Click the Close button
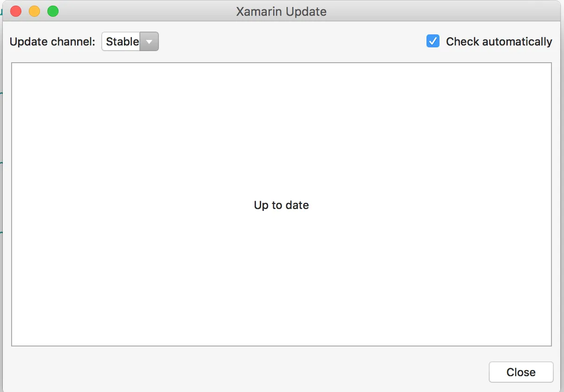The width and height of the screenshot is (564, 392). [521, 372]
